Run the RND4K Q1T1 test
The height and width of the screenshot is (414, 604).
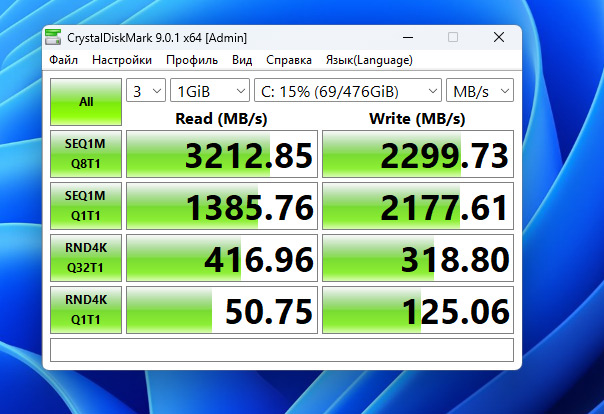coord(86,310)
